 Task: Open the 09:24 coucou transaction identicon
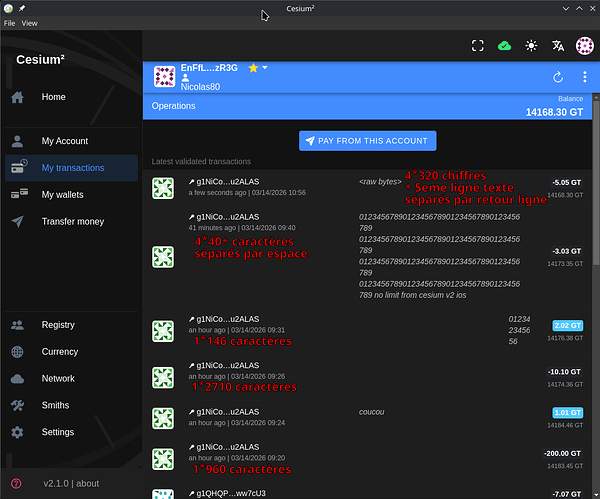point(163,418)
